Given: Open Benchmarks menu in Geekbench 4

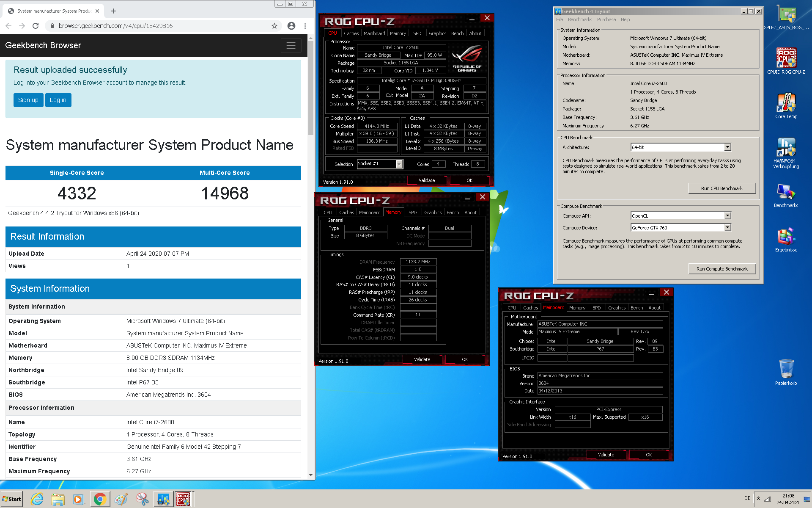Looking at the screenshot, I should pos(580,19).
